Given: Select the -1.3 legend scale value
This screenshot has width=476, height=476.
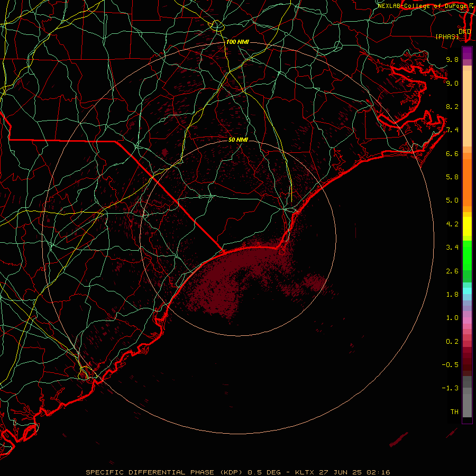Looking at the screenshot, I should [450, 388].
